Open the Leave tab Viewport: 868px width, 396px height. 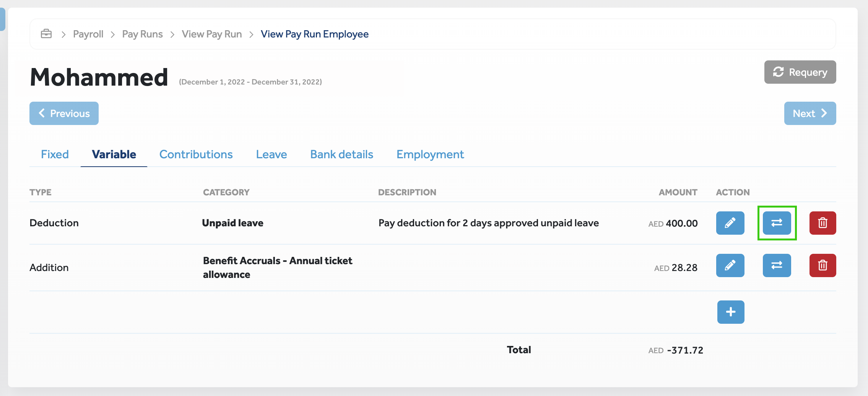coord(271,154)
